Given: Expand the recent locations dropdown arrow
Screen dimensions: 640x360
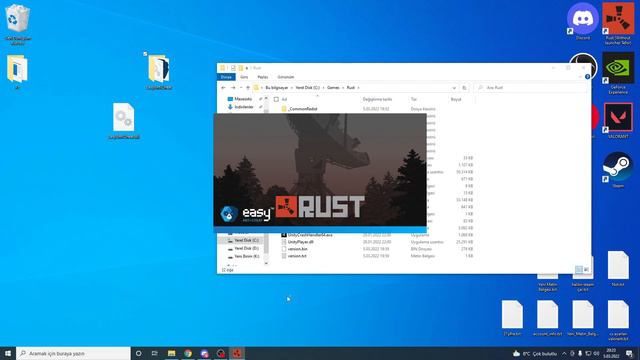Looking at the screenshot, I should 241,88.
